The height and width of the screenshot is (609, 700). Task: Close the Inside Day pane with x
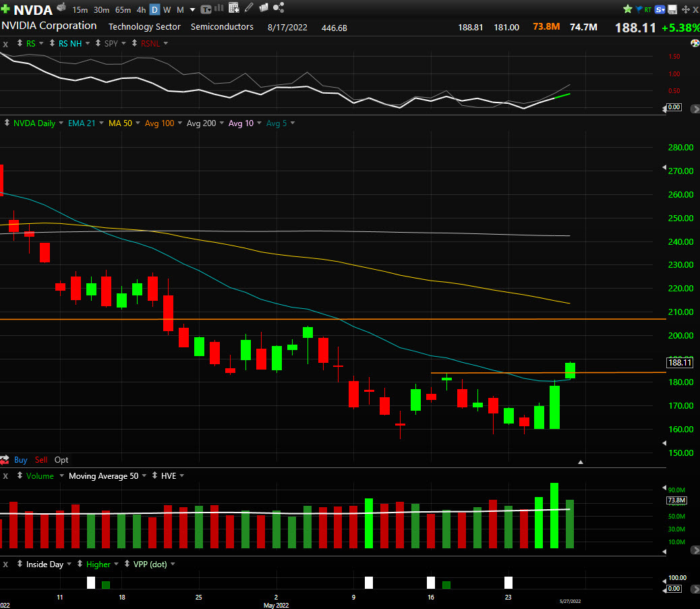tap(5, 564)
